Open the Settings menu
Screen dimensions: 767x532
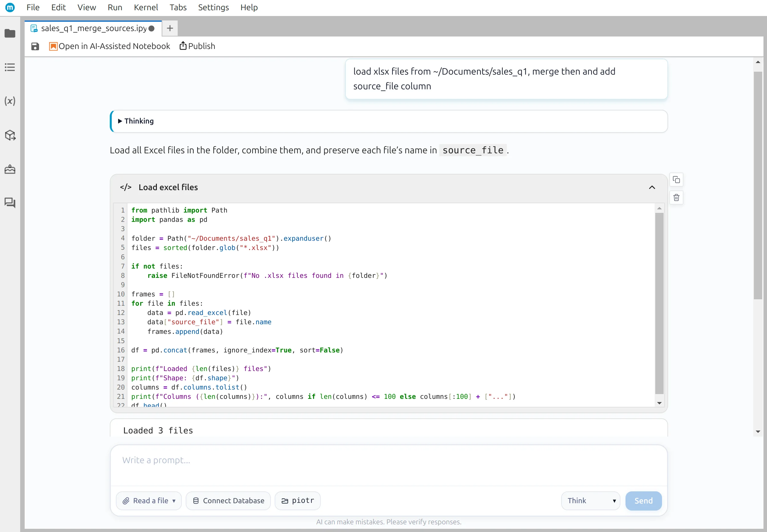(x=214, y=7)
